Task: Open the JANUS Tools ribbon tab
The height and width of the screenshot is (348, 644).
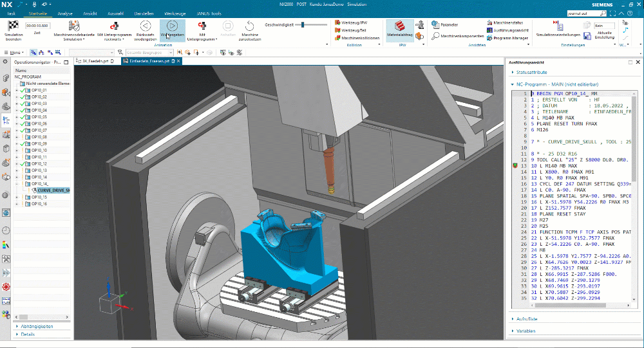Action: click(x=209, y=14)
